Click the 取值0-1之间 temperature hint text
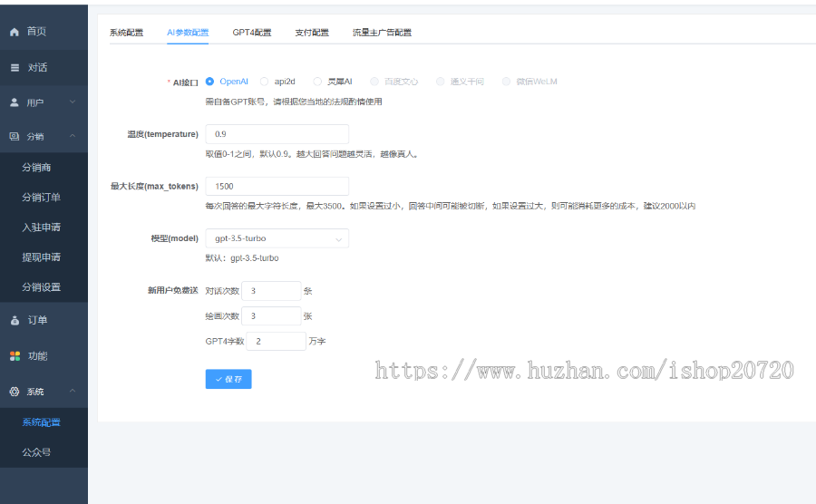 [312, 154]
